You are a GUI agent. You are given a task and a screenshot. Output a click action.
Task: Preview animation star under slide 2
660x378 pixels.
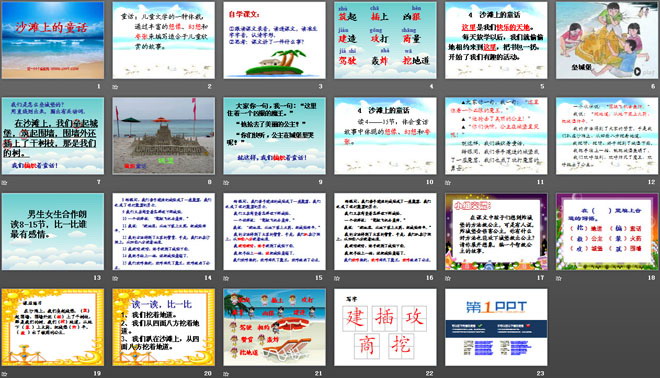point(115,87)
